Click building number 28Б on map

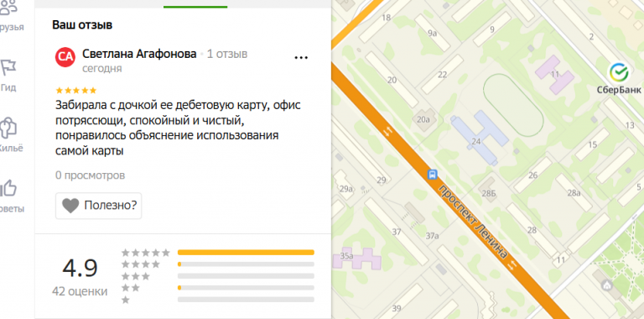(489, 194)
